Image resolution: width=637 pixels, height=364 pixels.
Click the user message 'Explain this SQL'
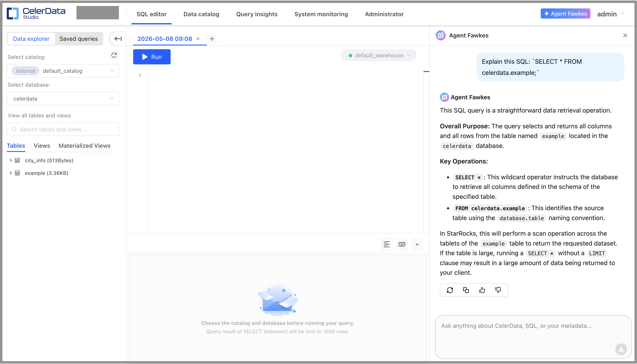(550, 67)
